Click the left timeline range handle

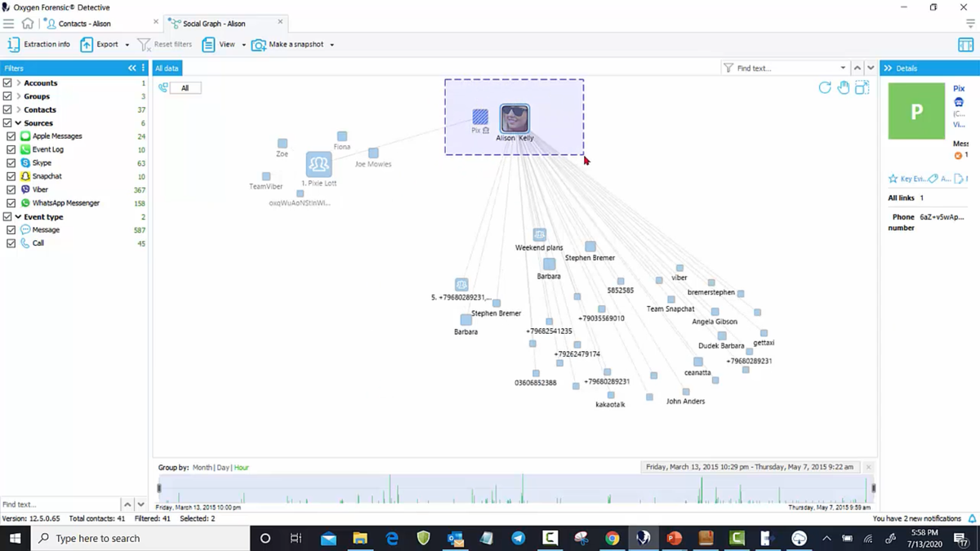(x=159, y=488)
